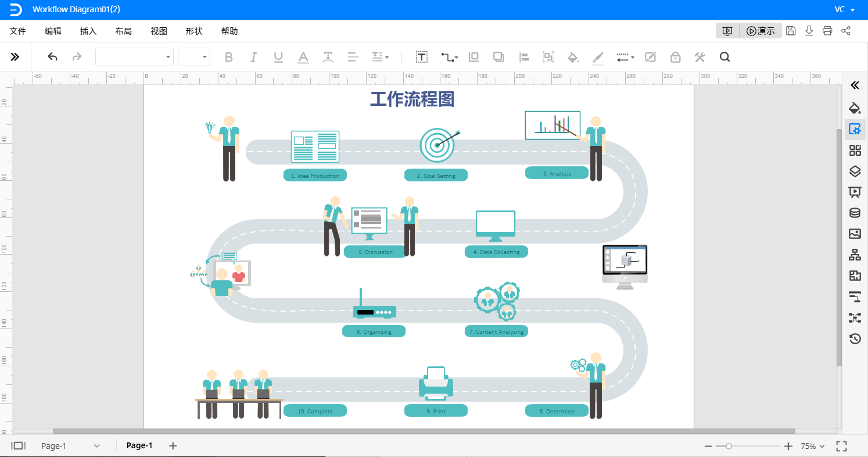Screen dimensions: 868x457
Task: Open the 75% zoom level dropdown
Action: (x=813, y=446)
